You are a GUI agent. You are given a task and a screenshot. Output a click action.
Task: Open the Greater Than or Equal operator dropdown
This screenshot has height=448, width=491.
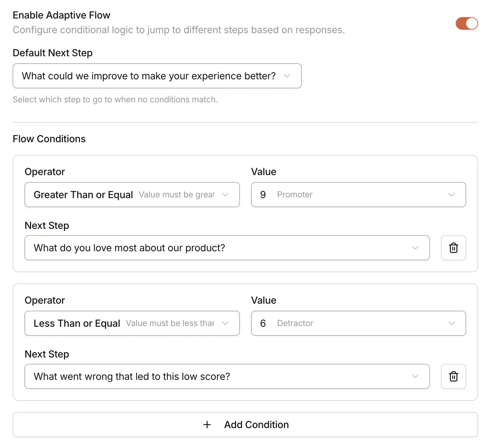coord(132,195)
